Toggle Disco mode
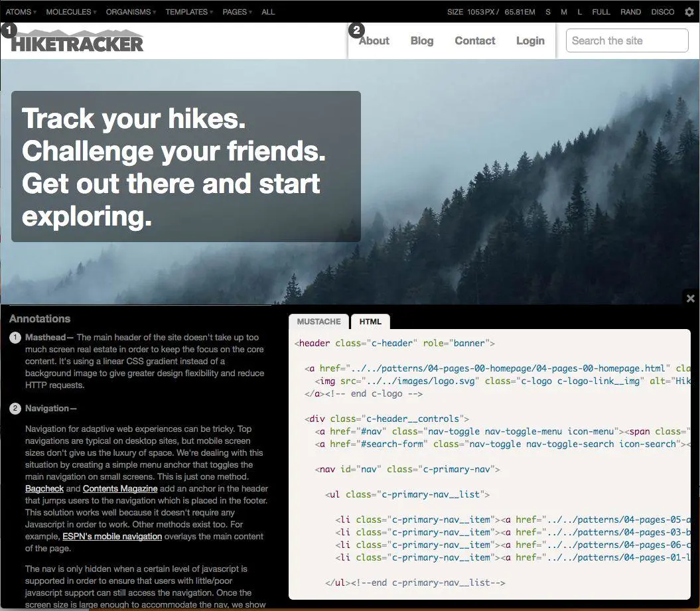This screenshot has height=611, width=700. click(662, 12)
